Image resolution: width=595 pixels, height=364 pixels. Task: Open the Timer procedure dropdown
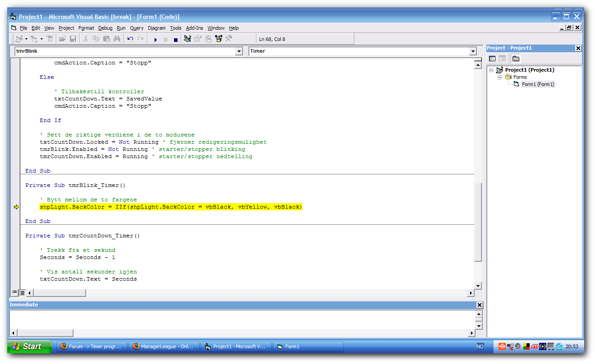(x=473, y=51)
